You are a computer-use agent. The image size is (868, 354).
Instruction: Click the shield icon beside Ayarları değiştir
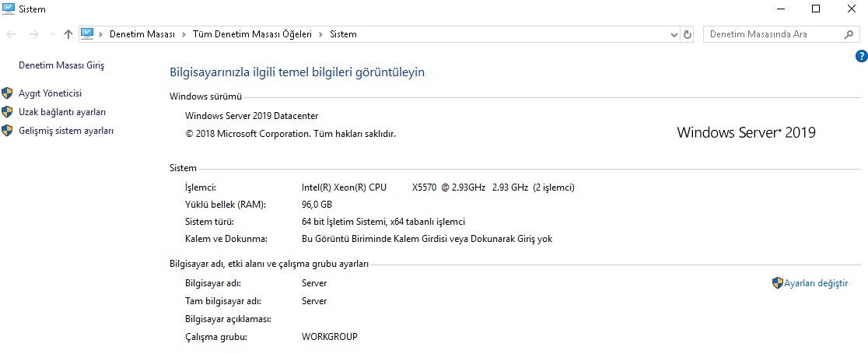(778, 283)
